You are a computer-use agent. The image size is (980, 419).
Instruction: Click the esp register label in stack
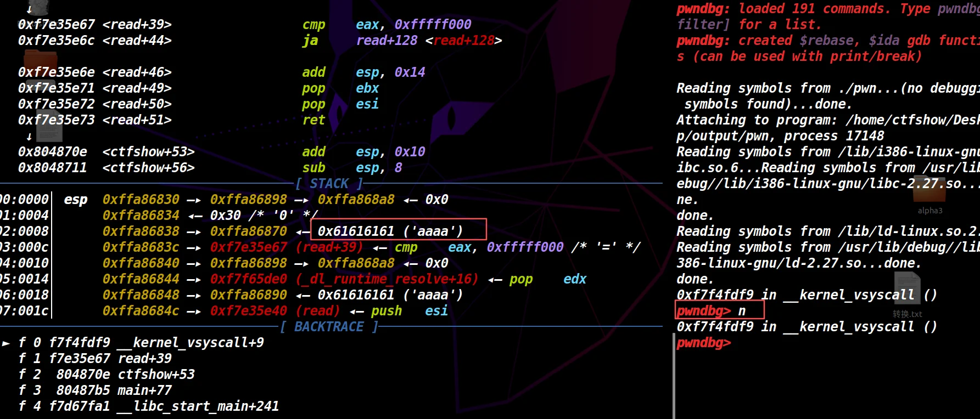[x=76, y=200]
